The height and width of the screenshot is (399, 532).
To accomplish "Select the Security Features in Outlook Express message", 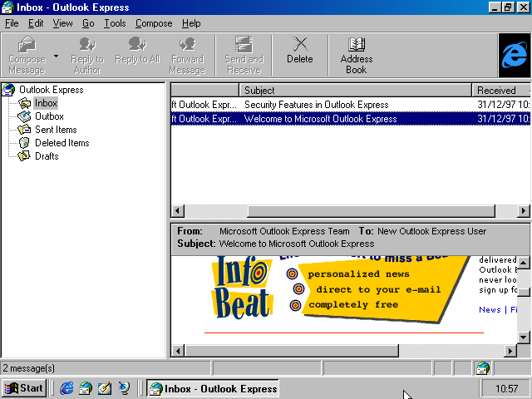I will [316, 105].
